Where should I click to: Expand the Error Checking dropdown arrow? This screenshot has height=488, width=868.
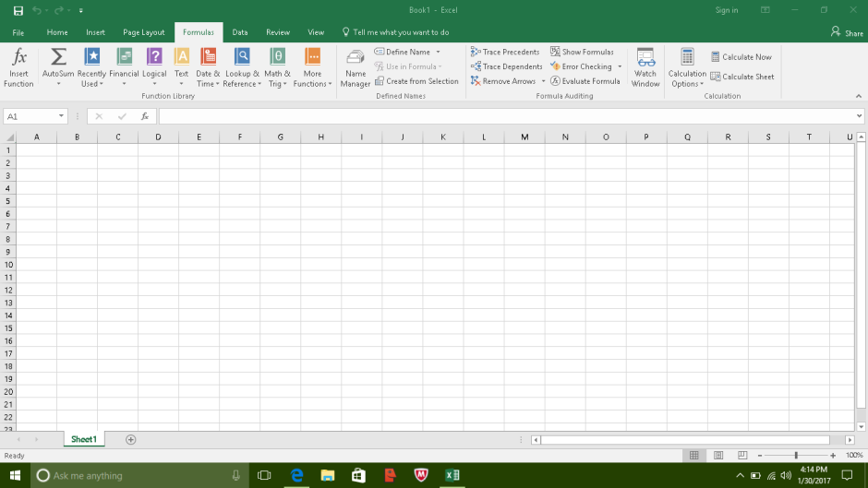620,66
